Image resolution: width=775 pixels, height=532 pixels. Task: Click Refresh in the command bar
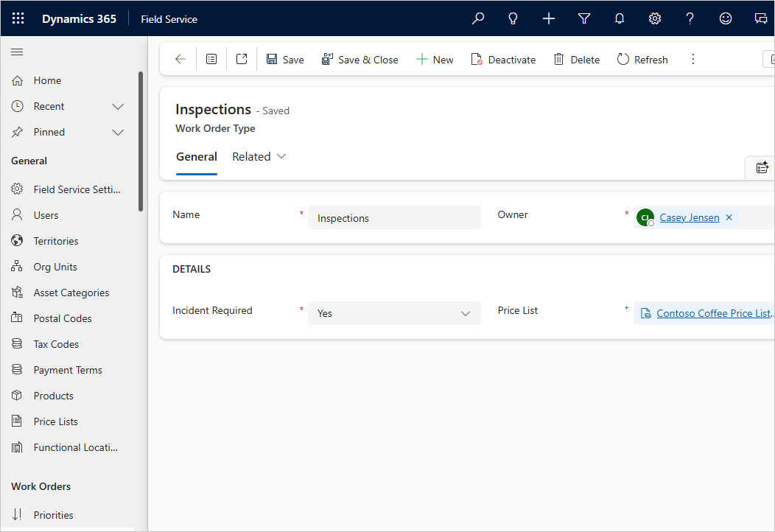click(642, 60)
